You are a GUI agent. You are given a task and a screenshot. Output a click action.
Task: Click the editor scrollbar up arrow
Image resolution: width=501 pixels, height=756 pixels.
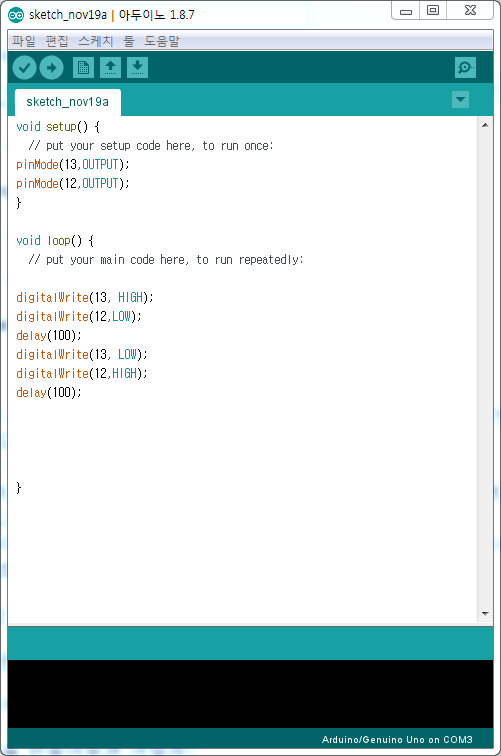(x=485, y=125)
